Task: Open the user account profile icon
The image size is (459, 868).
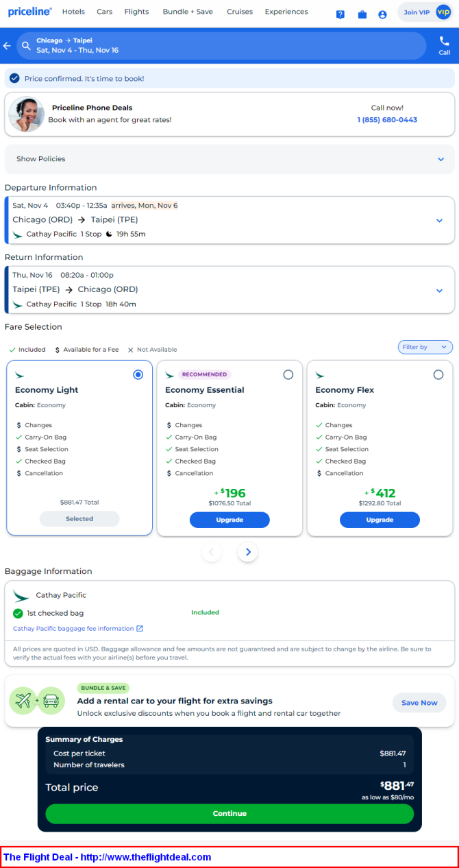Action: coord(382,14)
